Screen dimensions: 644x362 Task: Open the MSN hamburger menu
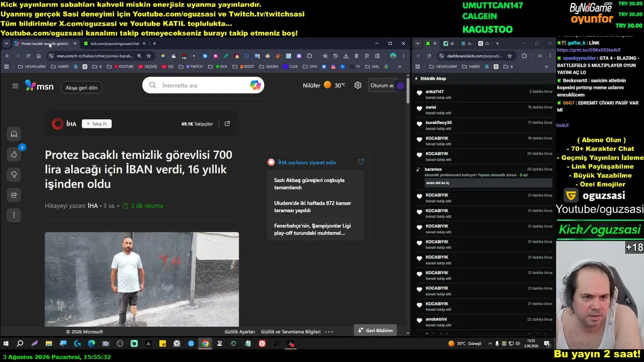click(x=15, y=86)
